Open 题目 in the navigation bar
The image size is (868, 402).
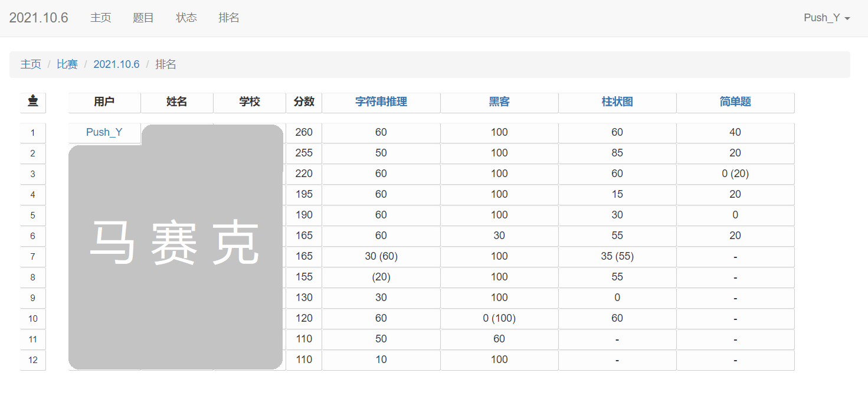pyautogui.click(x=143, y=18)
